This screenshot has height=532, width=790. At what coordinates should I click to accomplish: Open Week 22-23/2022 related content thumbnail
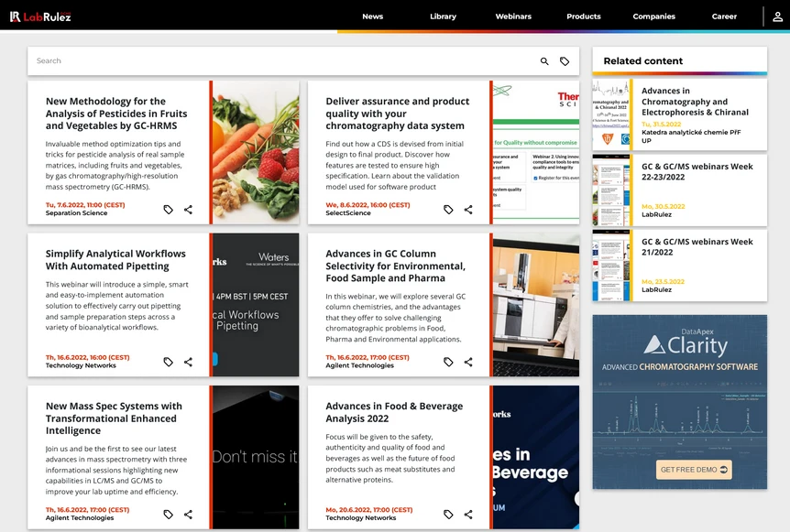point(610,190)
